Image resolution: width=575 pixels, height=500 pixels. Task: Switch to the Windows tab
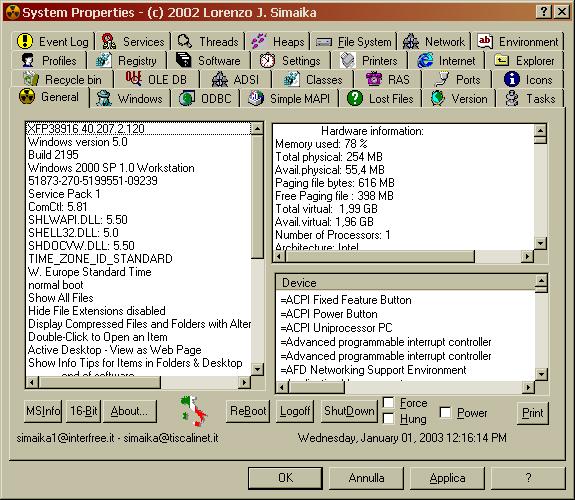pyautogui.click(x=130, y=99)
